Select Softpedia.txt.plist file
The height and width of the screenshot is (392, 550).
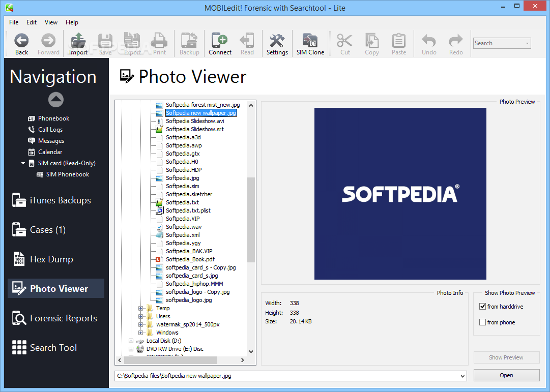188,210
